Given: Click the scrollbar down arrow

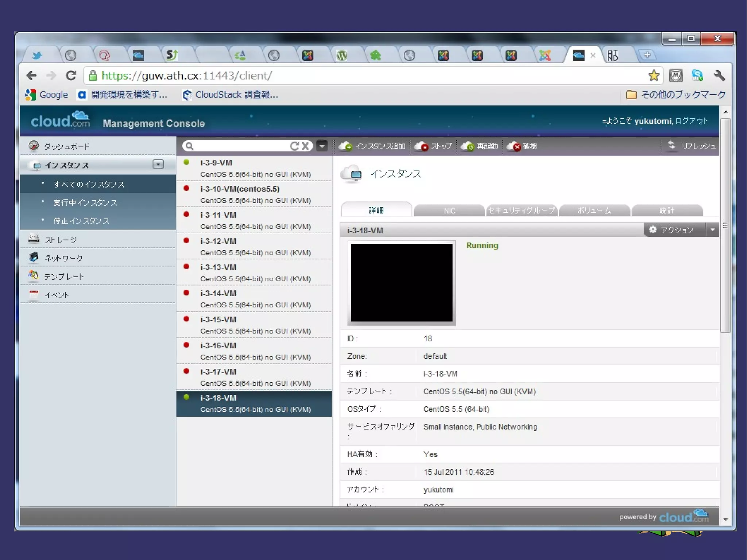Looking at the screenshot, I should click(x=725, y=520).
